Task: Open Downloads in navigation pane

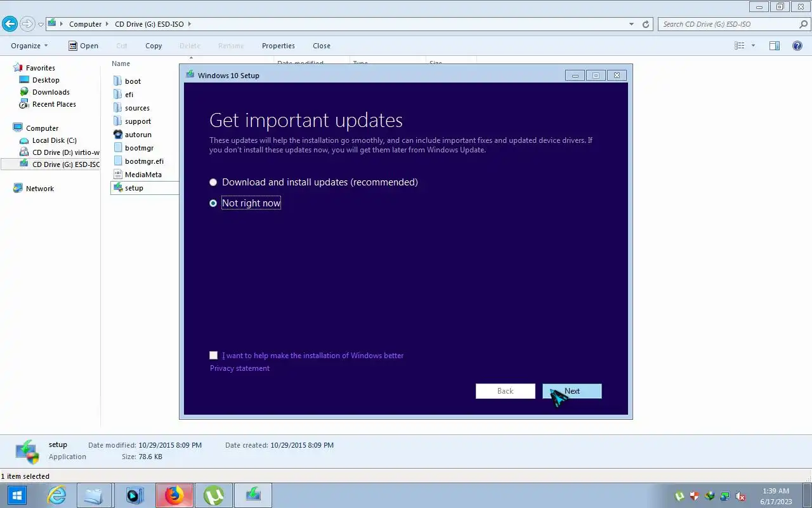Action: point(51,92)
